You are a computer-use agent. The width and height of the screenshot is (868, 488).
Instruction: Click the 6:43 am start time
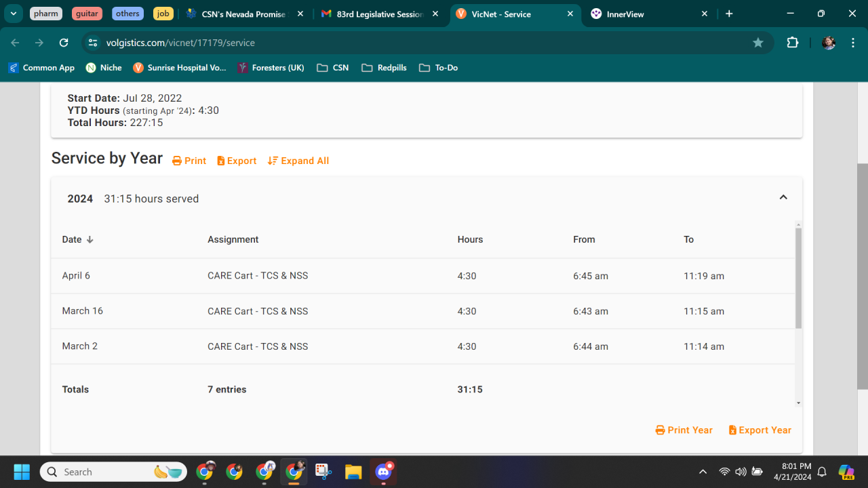(x=591, y=311)
